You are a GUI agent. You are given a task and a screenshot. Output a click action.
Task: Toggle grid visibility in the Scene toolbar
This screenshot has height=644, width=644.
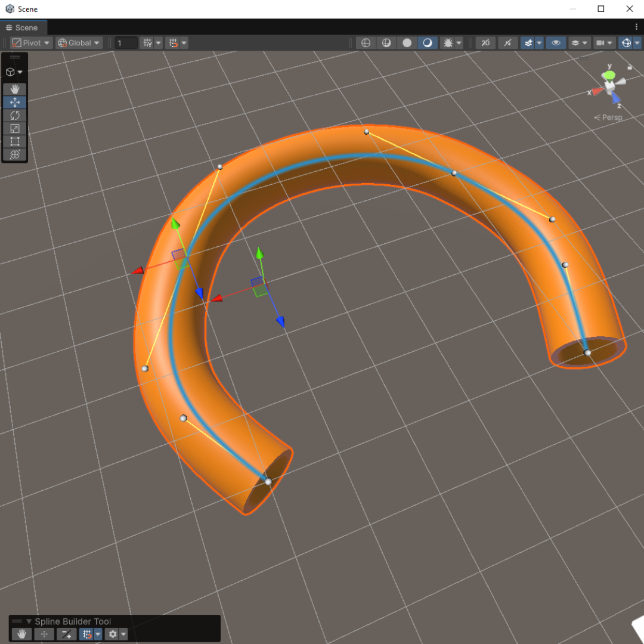pyautogui.click(x=147, y=43)
